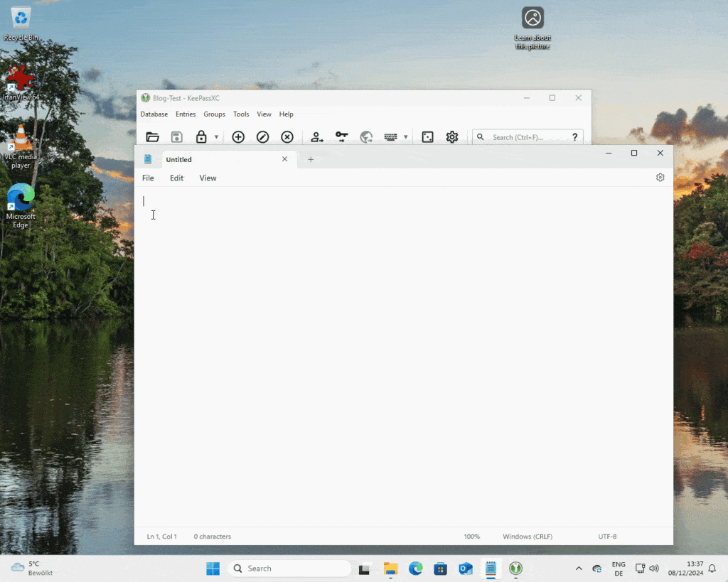Expand the lock database dropdown arrow
Image resolution: width=728 pixels, height=582 pixels.
coord(216,137)
